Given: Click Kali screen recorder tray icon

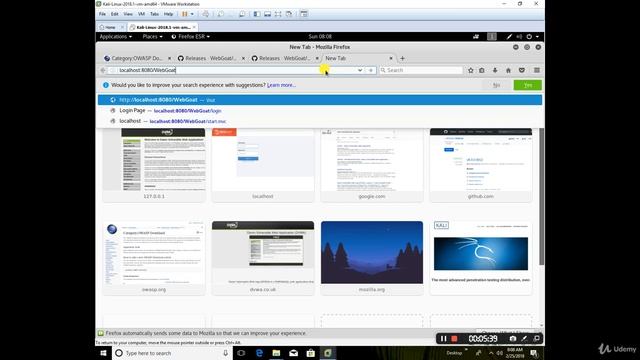Looking at the screenshot, I should click(x=476, y=36).
